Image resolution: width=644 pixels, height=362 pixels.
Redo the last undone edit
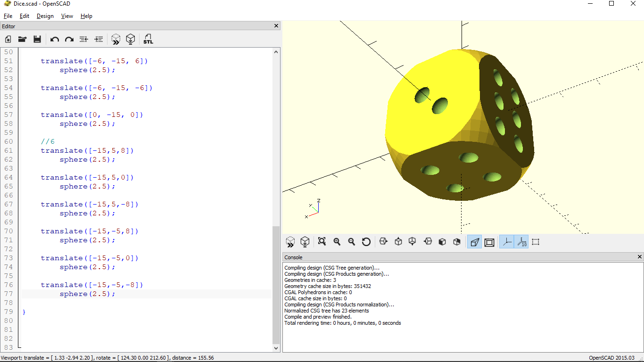click(x=69, y=40)
